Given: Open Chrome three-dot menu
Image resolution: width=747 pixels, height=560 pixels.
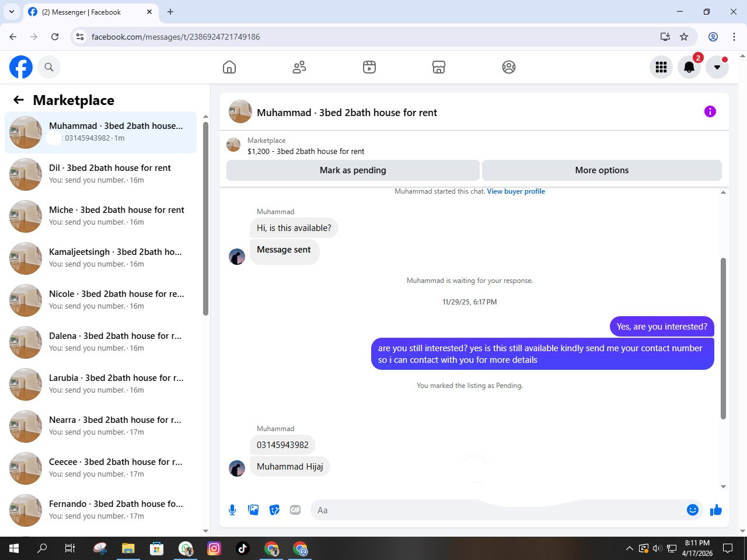Looking at the screenshot, I should (734, 37).
